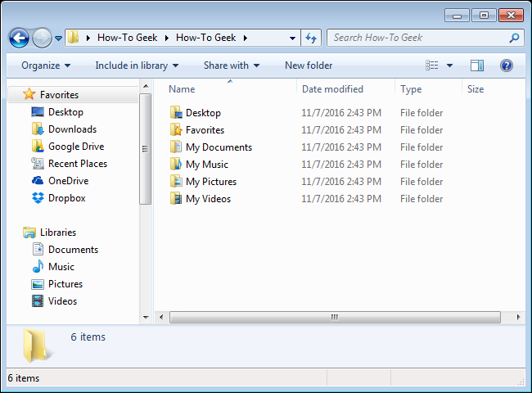Click the second How-To Geek breadcrumb
The image size is (532, 393).
[205, 38]
